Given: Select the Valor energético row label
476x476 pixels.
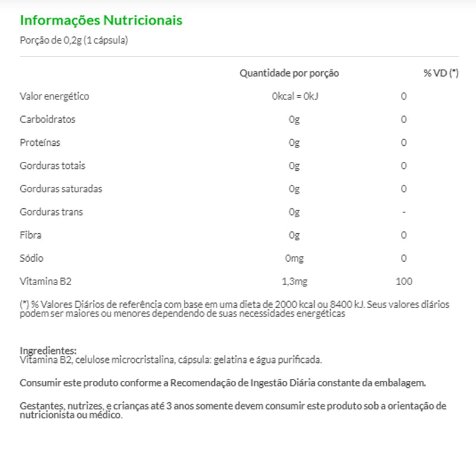Looking at the screenshot, I should pos(54,96).
